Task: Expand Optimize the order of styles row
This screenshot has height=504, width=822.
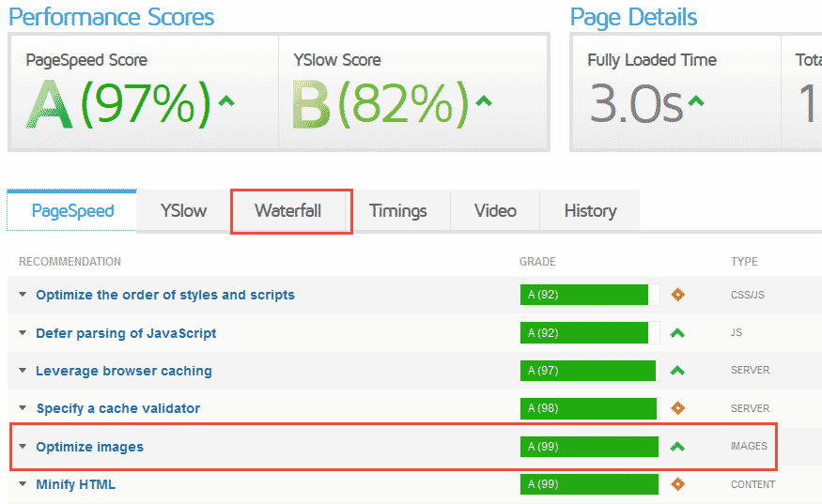Action: point(23,295)
